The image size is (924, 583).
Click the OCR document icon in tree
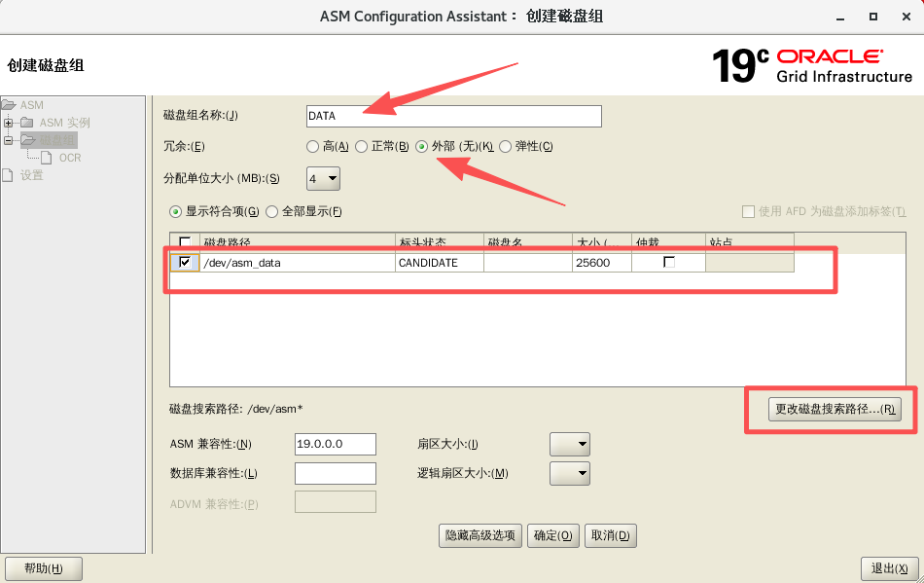pyautogui.click(x=46, y=158)
